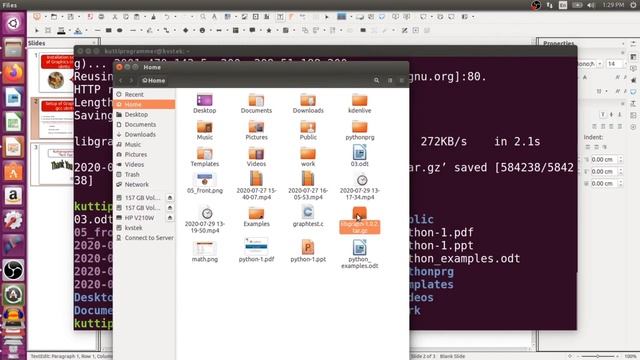
Task: Select the math.png image file
Action: (204, 251)
